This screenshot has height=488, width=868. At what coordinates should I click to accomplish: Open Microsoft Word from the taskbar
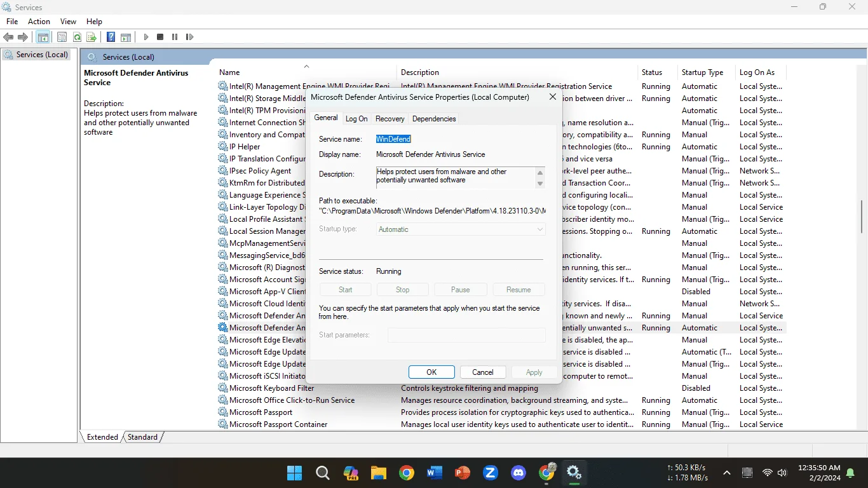[x=435, y=473]
